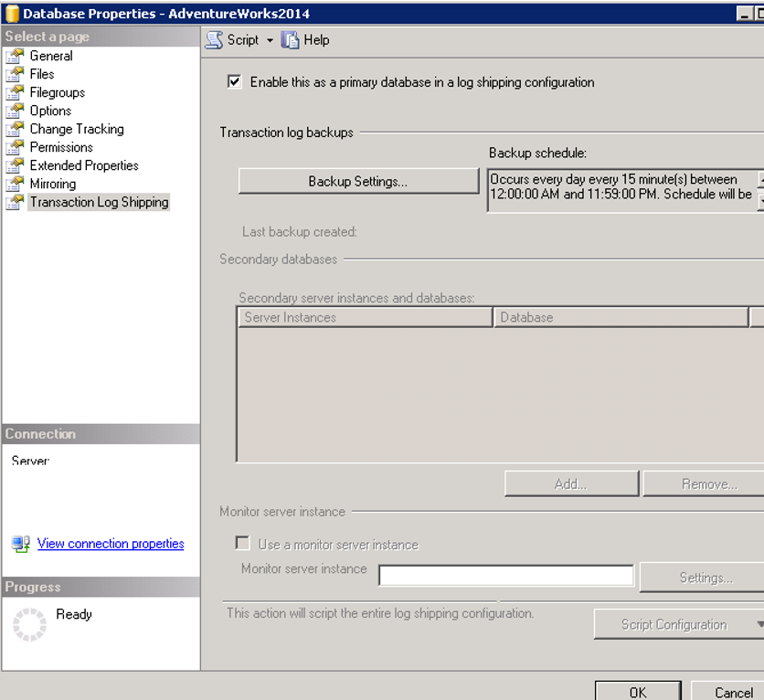This screenshot has width=764, height=700.
Task: Click the Select a page header
Action: click(x=101, y=37)
